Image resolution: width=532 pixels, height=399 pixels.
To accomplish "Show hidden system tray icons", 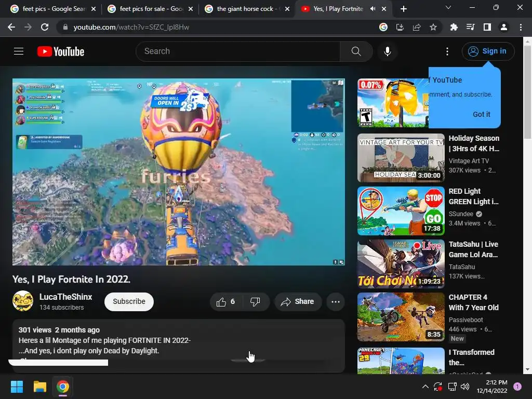I will (x=425, y=387).
